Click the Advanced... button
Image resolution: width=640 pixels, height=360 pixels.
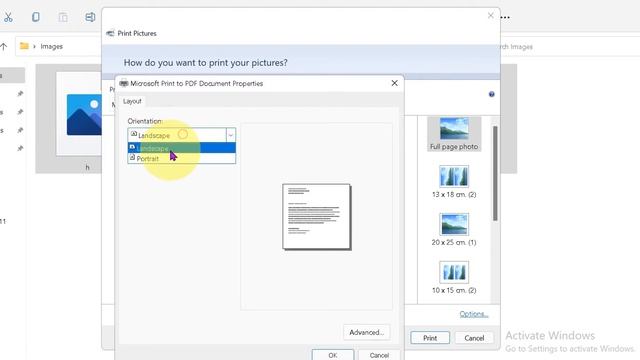coord(366,332)
